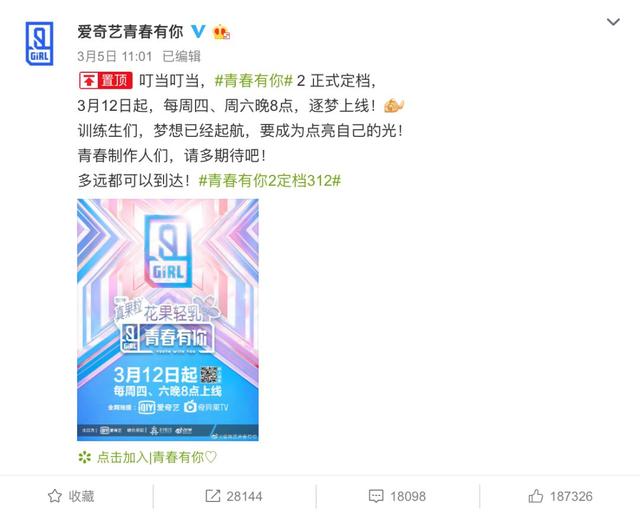
Task: Repost using the share arrow icon
Action: (x=212, y=496)
